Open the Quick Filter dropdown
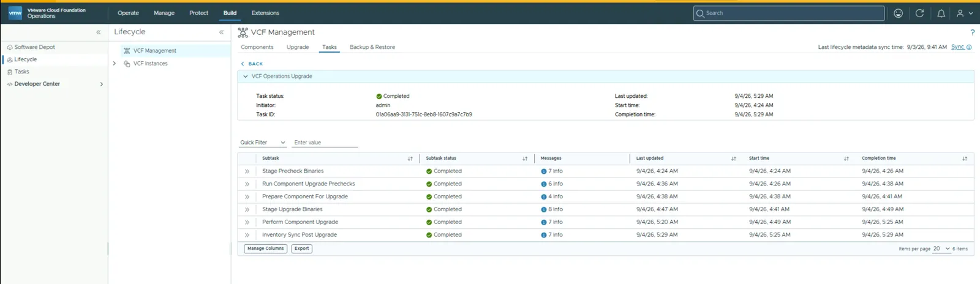 pos(263,143)
